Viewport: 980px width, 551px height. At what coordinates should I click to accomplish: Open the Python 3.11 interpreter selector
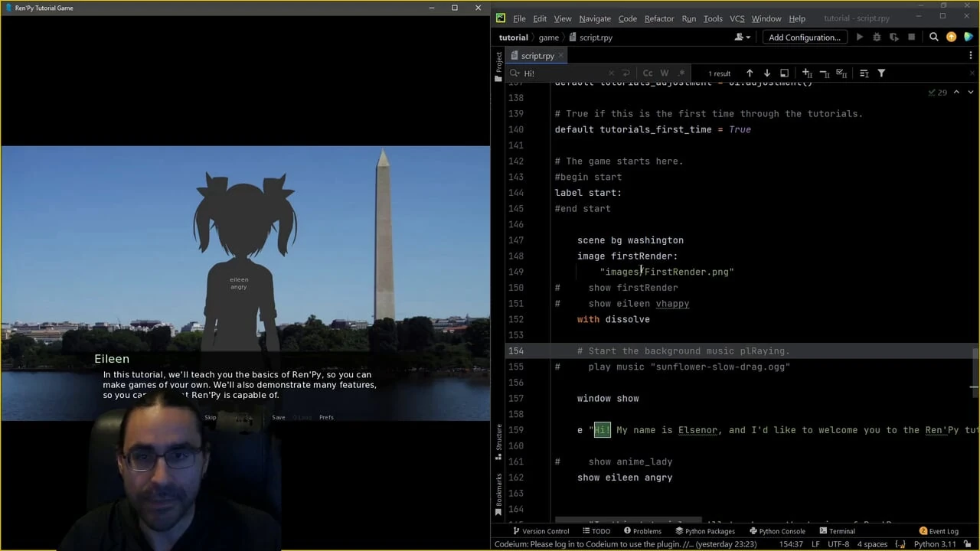click(936, 544)
